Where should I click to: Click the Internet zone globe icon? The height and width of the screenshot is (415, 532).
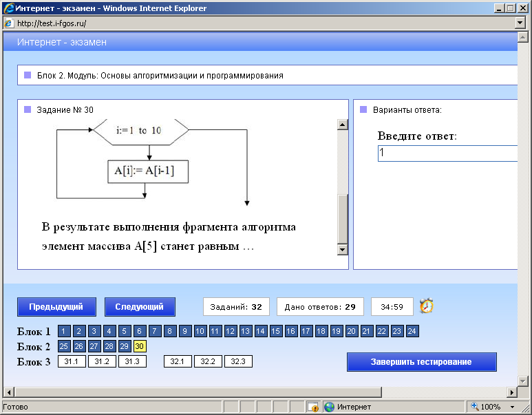(329, 407)
